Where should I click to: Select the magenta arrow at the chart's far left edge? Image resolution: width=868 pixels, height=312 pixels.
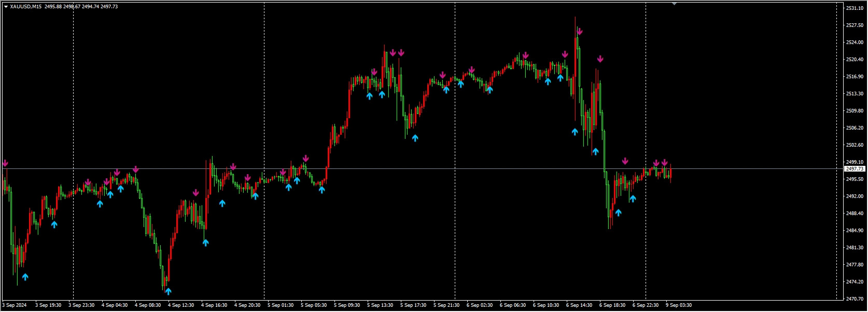pos(5,163)
